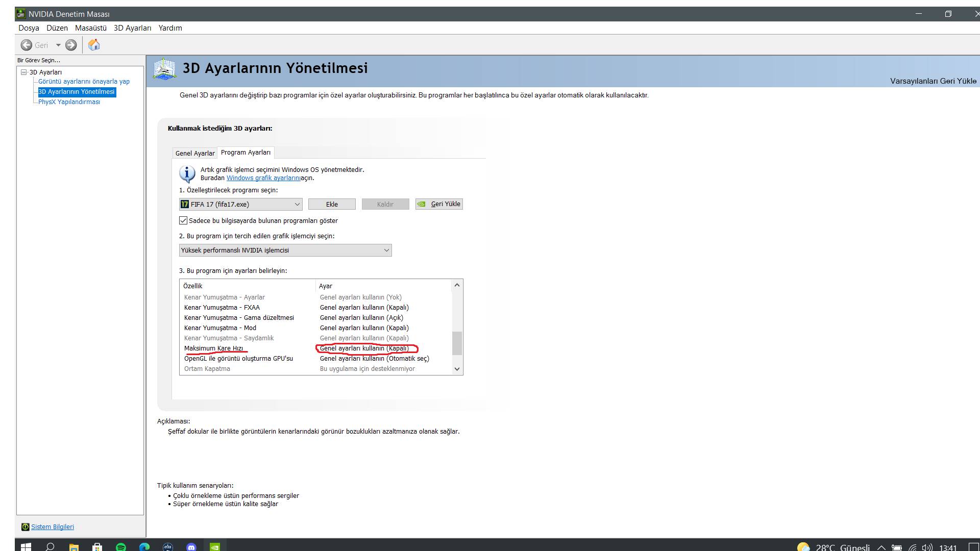Image resolution: width=980 pixels, height=551 pixels.
Task: Toggle 'Sadece bu bilgisayarda bulunan programları göster' checkbox
Action: tap(183, 220)
